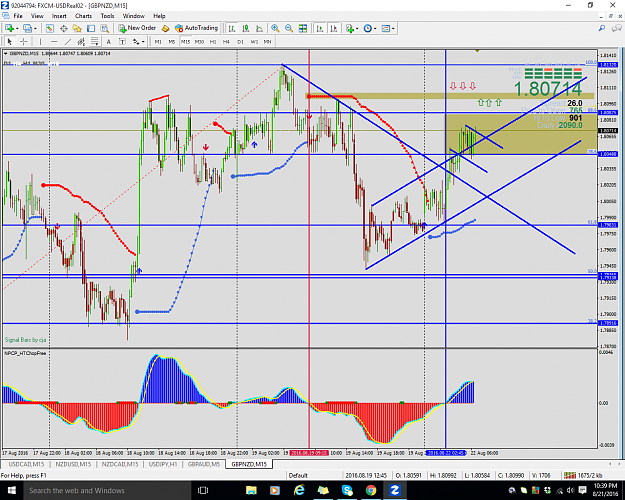The height and width of the screenshot is (500, 625).
Task: Draw a trendline
Action: (68, 41)
